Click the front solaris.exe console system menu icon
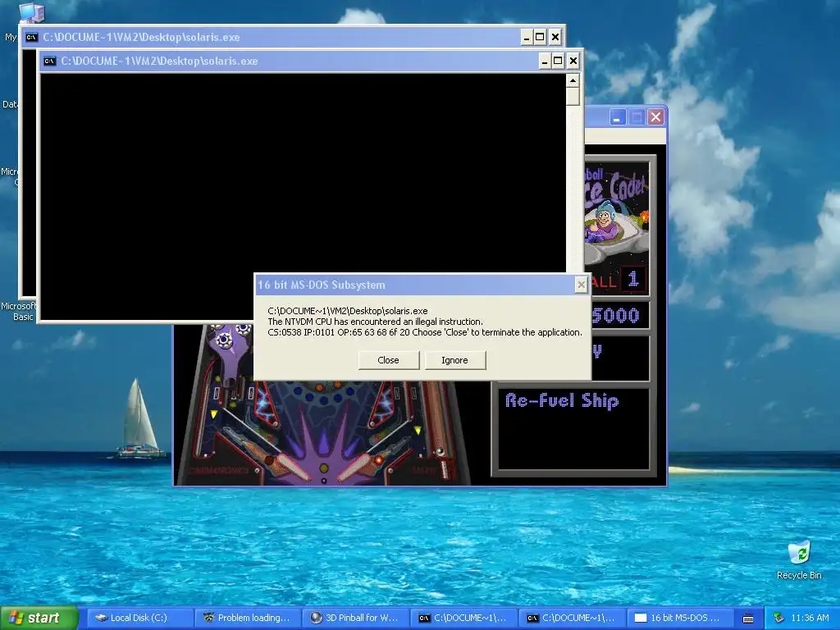The height and width of the screenshot is (630, 840). [50, 61]
